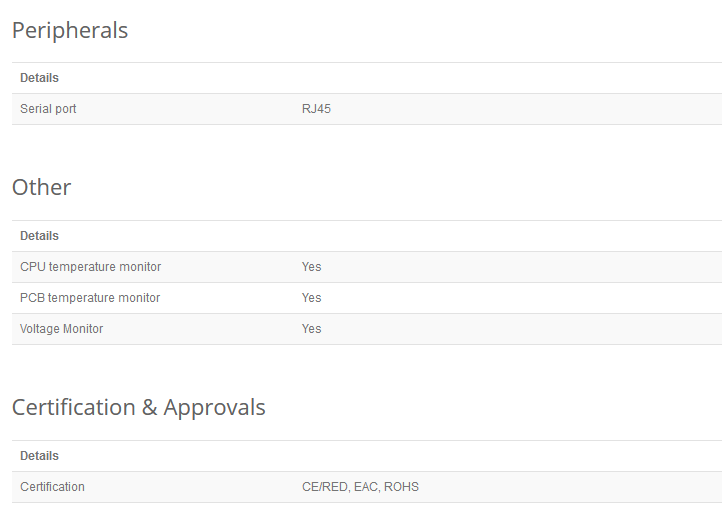
Task: Click the Peripherals section heading
Action: coord(70,31)
